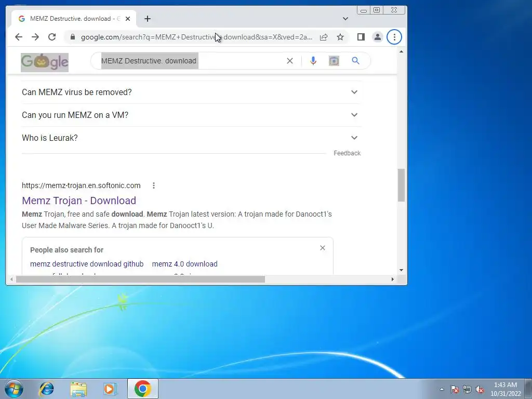The width and height of the screenshot is (532, 399).
Task: Open softonic result three-dot options
Action: [x=154, y=185]
